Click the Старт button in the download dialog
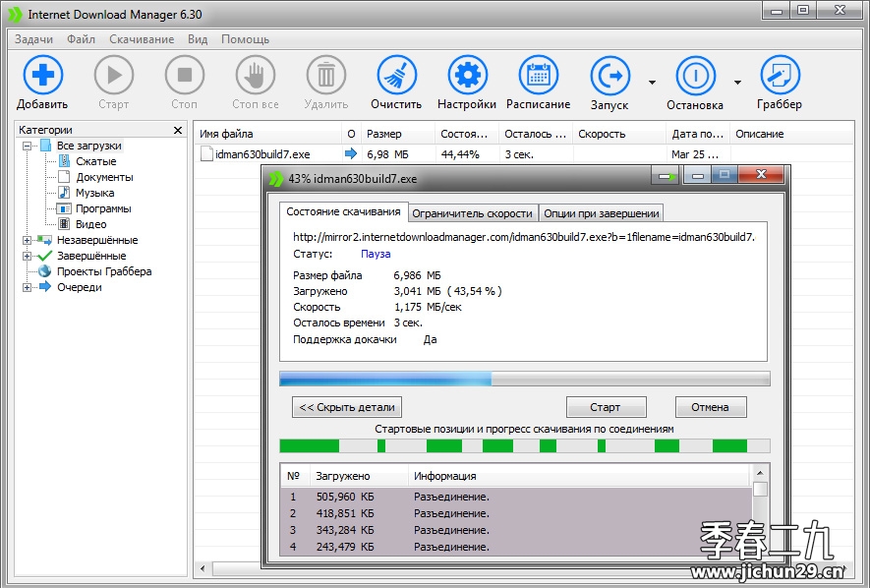The width and height of the screenshot is (870, 588). (x=606, y=407)
